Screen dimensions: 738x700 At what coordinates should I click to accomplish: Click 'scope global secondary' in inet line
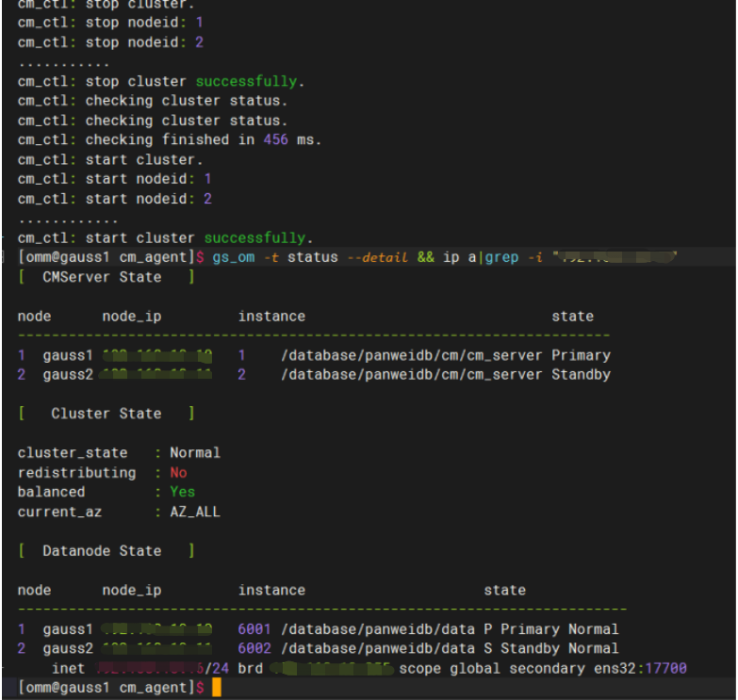coord(492,669)
